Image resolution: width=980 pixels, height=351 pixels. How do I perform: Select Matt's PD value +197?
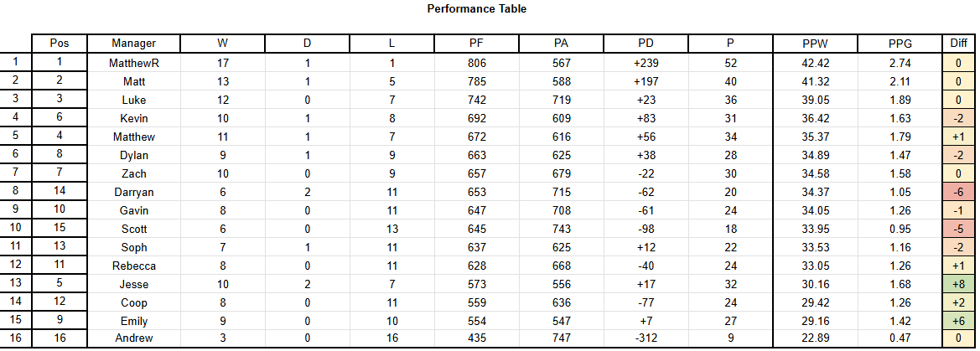[646, 81]
